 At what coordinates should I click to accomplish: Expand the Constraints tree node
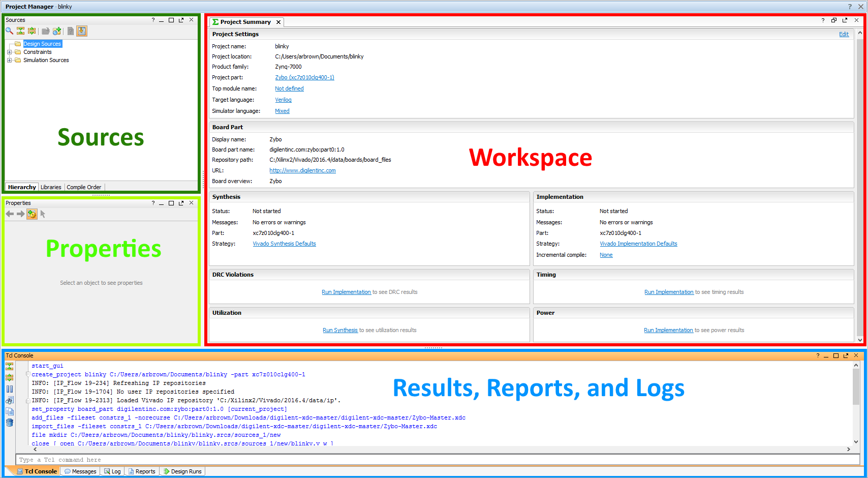(9, 52)
